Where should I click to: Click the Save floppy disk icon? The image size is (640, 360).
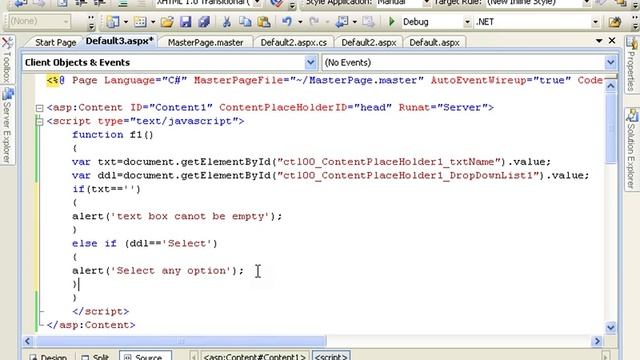point(185,22)
